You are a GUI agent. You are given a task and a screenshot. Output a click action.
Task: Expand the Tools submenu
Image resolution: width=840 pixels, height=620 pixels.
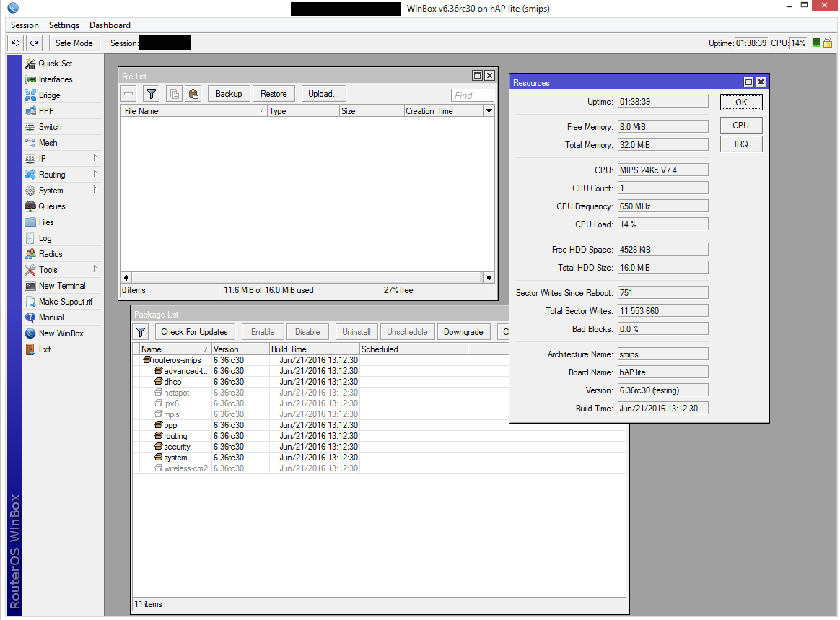click(x=61, y=270)
